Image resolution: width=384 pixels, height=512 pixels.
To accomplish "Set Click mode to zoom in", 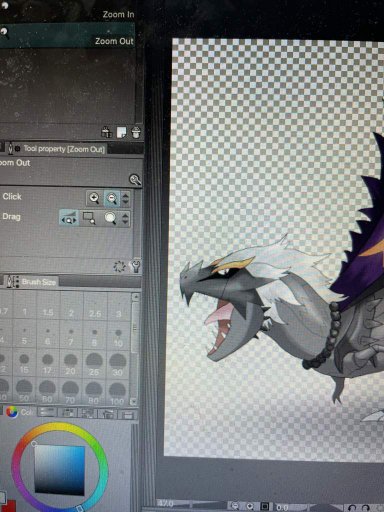I will (94, 198).
